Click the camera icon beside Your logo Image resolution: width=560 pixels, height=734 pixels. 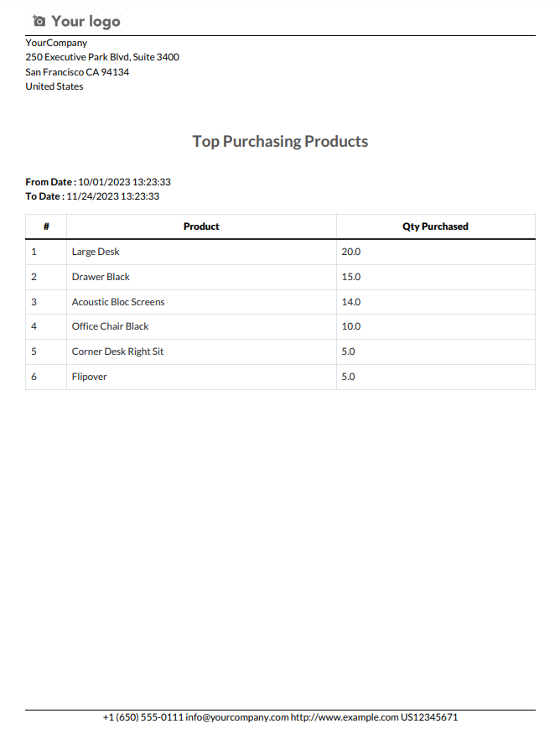[39, 21]
